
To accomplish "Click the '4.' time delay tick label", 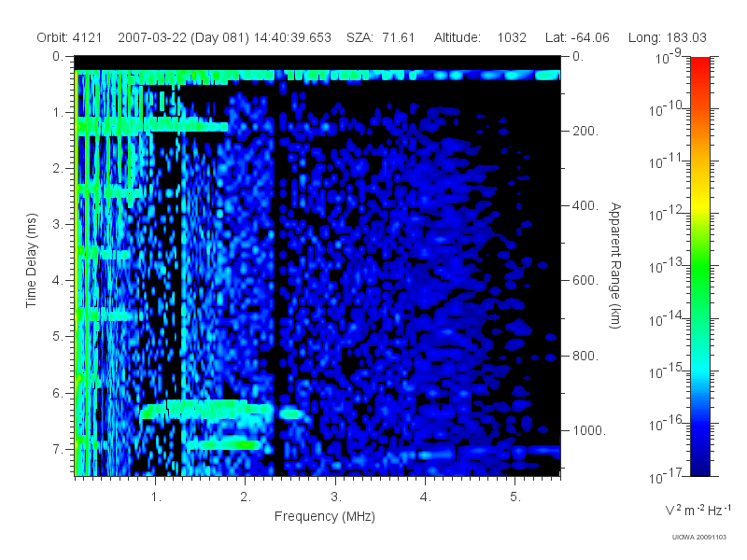I will 58,281.
